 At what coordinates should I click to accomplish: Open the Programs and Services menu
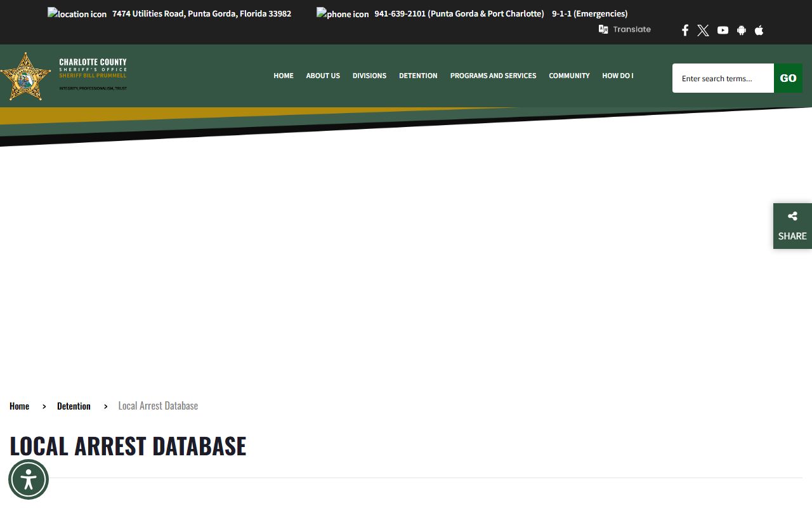(x=493, y=76)
